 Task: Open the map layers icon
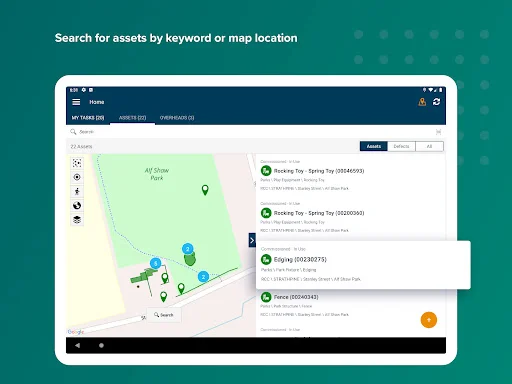tap(77, 220)
